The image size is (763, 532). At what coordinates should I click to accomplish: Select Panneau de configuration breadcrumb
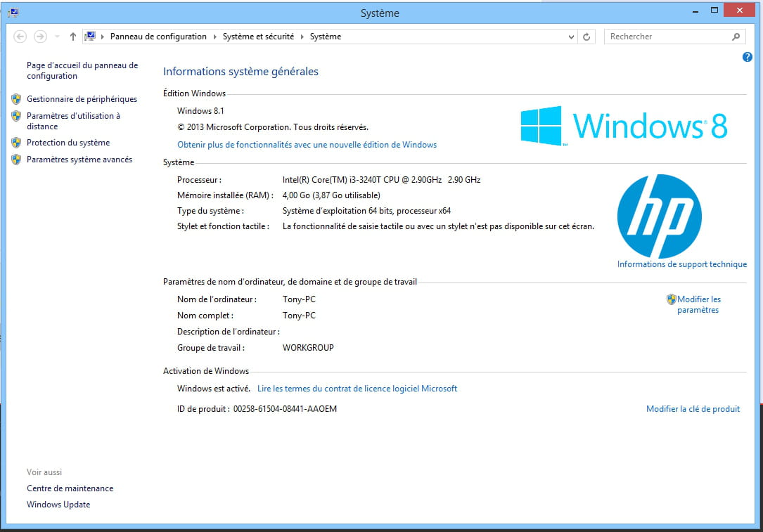(158, 37)
